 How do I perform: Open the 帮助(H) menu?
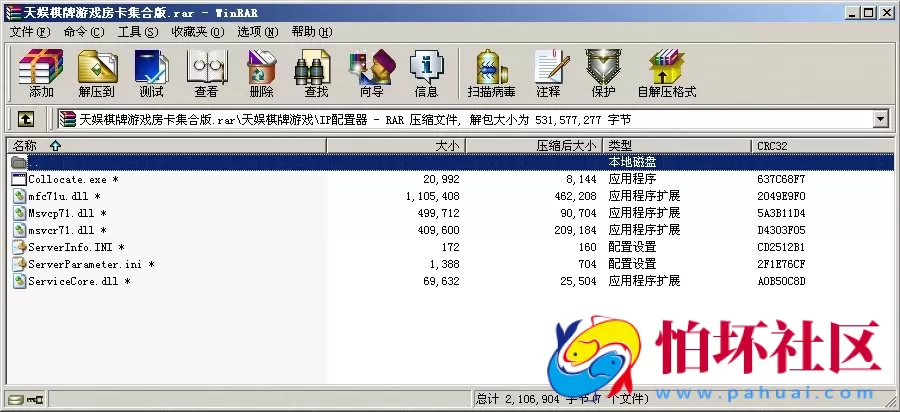[312, 32]
